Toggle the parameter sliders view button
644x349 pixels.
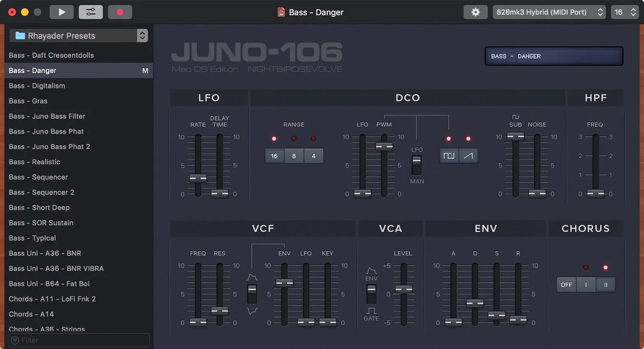click(91, 12)
